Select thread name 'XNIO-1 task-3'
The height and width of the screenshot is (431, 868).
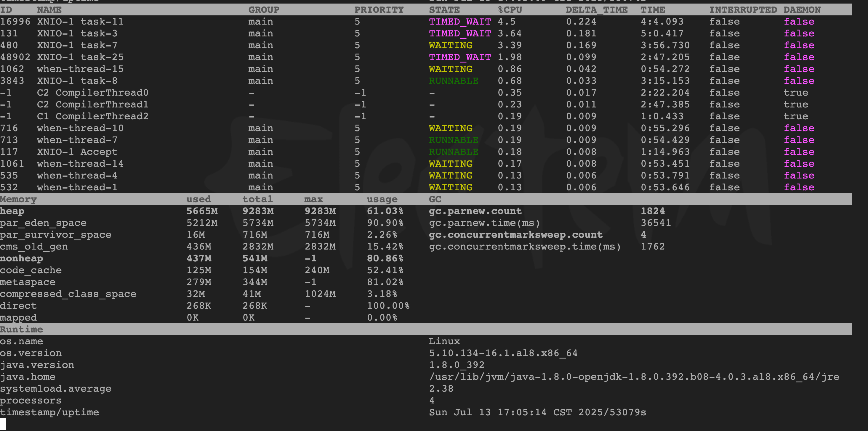(77, 33)
